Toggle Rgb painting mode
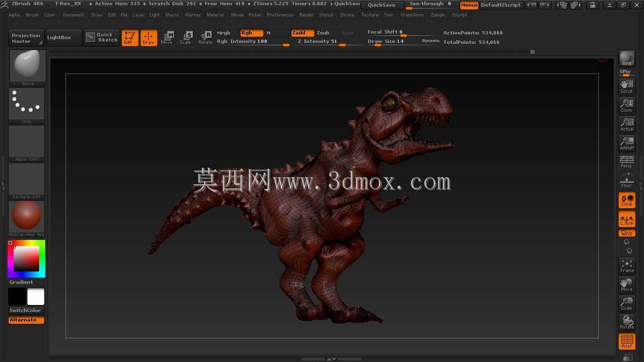Screen dimensions: 644x362 (x=252, y=33)
